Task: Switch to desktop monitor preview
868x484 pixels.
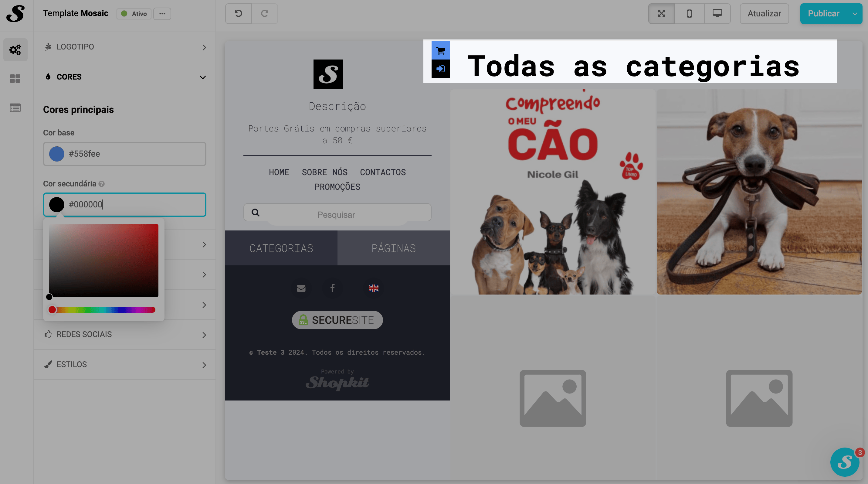Action: click(717, 13)
